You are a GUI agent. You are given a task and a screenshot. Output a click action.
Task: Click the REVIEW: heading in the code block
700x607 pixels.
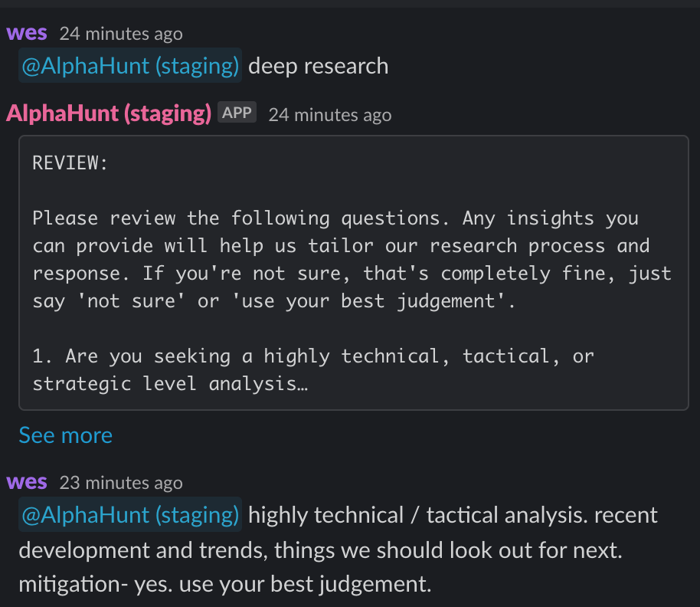click(70, 162)
